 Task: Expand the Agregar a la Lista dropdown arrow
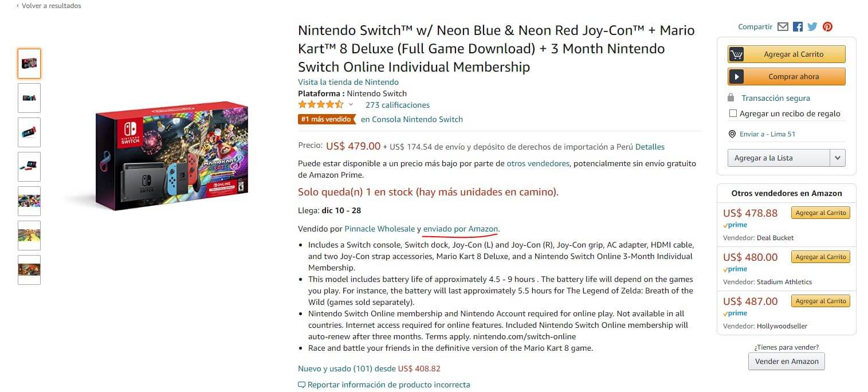tap(838, 158)
